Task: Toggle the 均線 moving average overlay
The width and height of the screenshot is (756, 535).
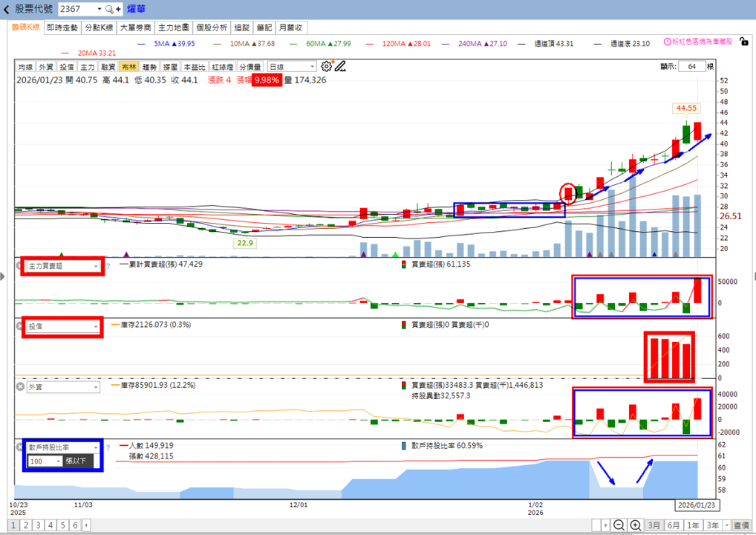Action: pyautogui.click(x=25, y=67)
